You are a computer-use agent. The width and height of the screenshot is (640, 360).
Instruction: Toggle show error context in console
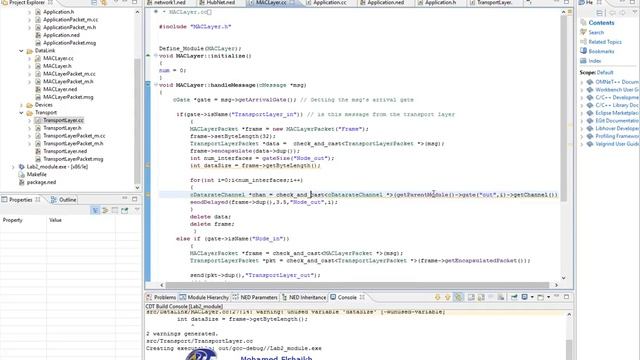coord(459,297)
